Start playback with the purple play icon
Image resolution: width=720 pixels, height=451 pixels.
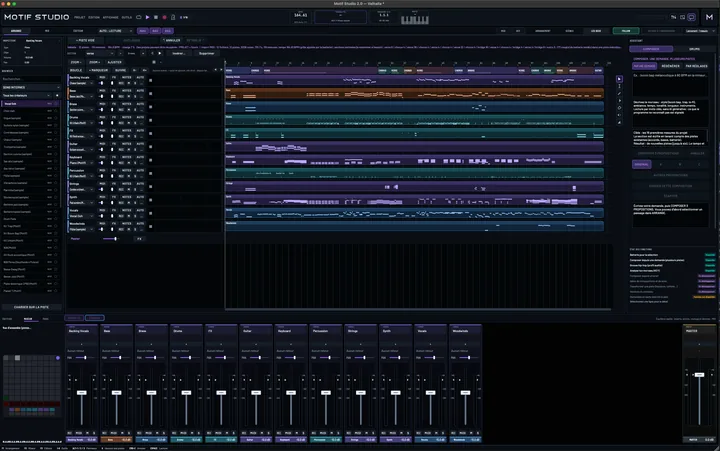click(x=147, y=17)
